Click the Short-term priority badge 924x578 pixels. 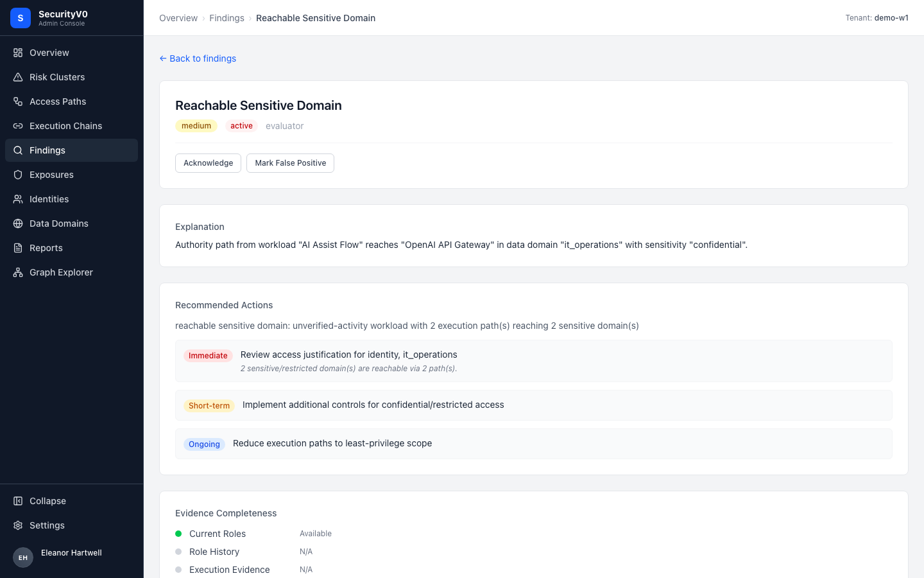(209, 406)
